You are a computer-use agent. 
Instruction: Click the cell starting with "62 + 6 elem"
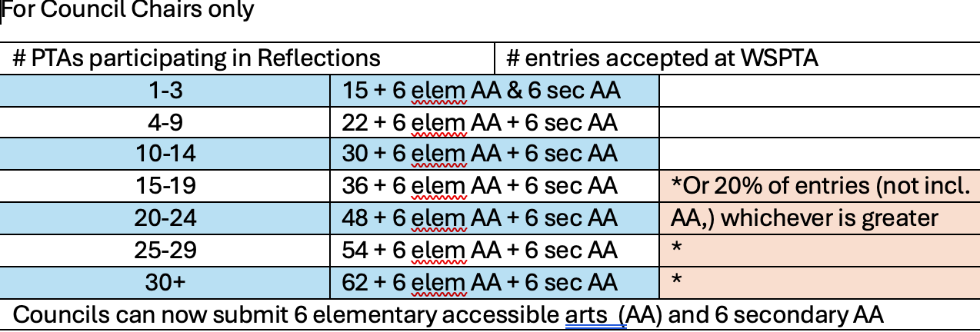pos(480,282)
